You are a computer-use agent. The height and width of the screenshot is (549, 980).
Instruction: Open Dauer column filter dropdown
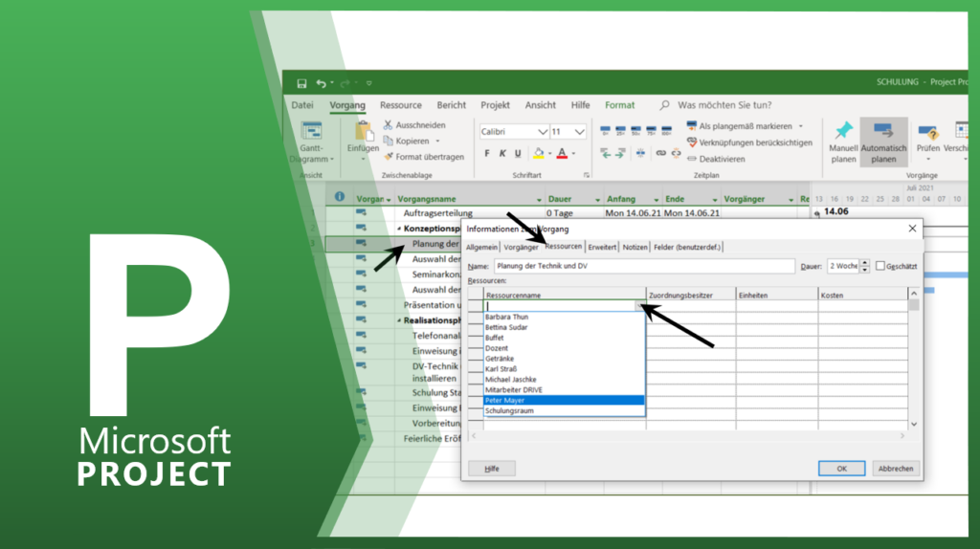click(597, 200)
